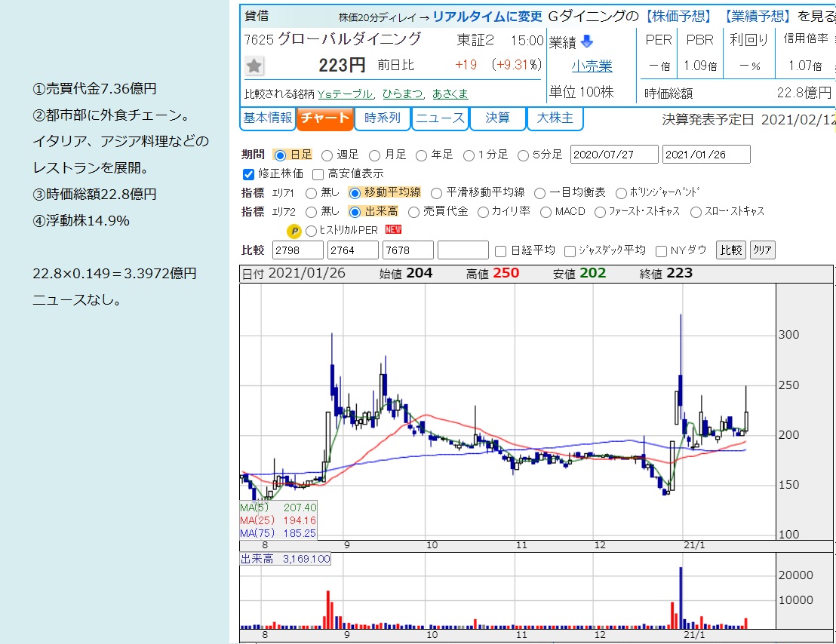Select 日足 daily period radio
Viewport: 836px width, 644px height.
[281, 155]
